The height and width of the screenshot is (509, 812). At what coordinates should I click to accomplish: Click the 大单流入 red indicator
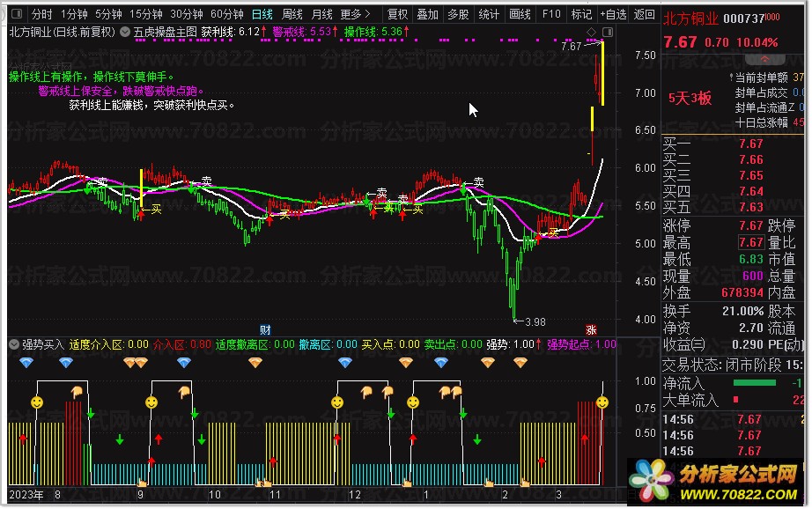point(736,399)
